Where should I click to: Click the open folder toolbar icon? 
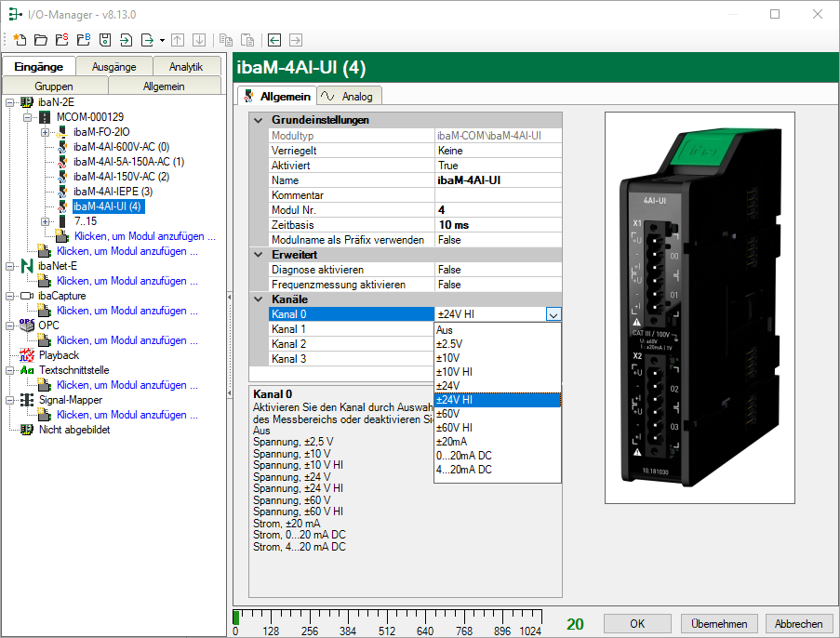click(x=41, y=40)
